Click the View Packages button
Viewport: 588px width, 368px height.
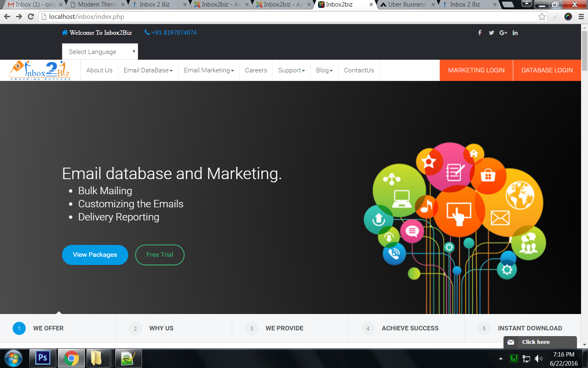click(95, 255)
